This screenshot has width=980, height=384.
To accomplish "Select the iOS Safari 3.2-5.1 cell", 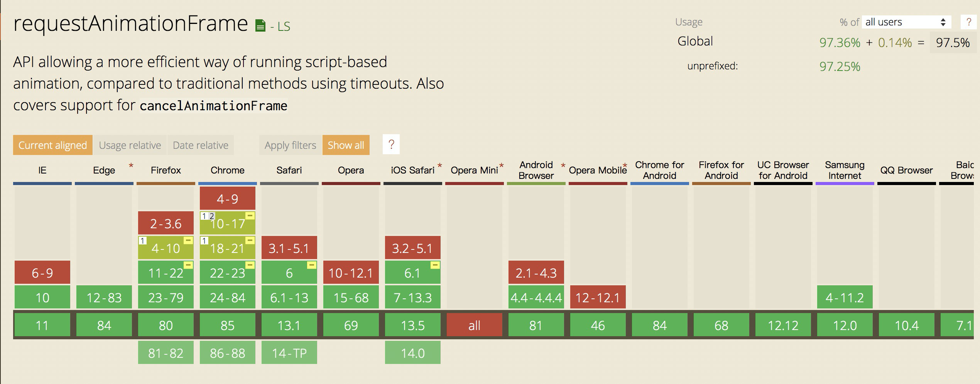I will point(413,248).
